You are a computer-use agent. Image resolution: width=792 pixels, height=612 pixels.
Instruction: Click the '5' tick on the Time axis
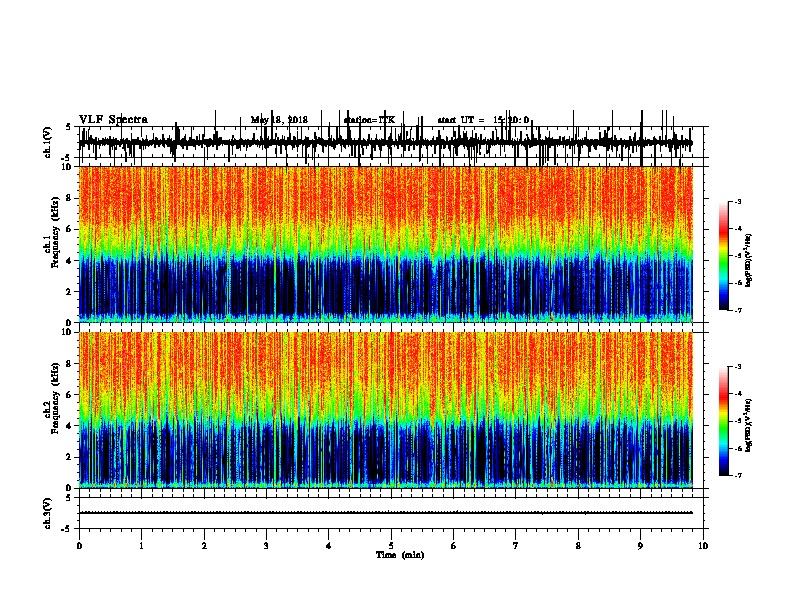391,546
